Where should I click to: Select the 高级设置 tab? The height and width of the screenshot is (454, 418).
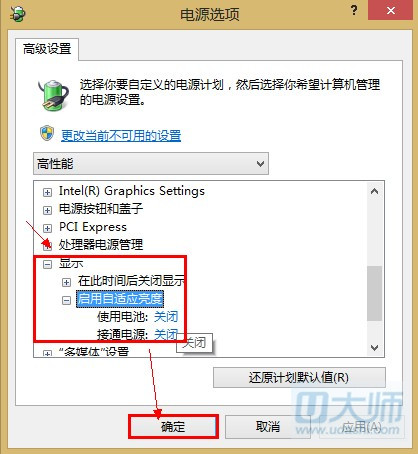tap(47, 49)
